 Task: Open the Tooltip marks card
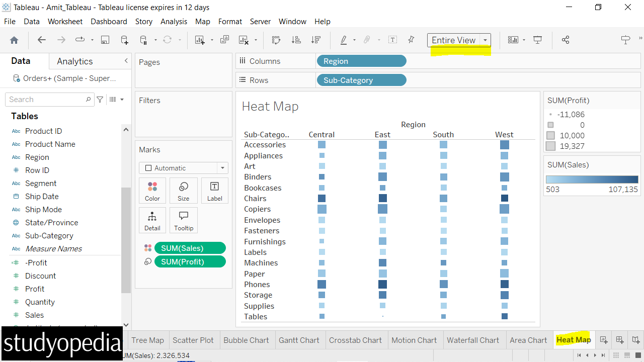click(x=184, y=220)
